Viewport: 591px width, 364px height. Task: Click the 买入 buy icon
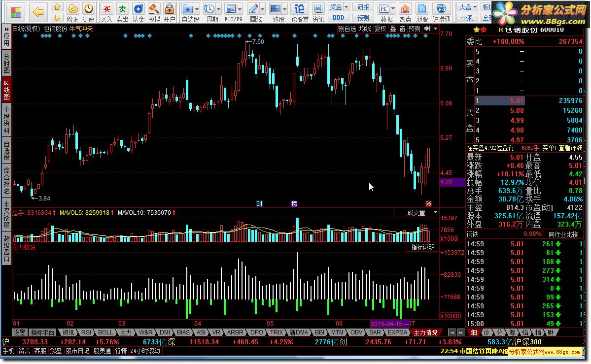coord(106,12)
